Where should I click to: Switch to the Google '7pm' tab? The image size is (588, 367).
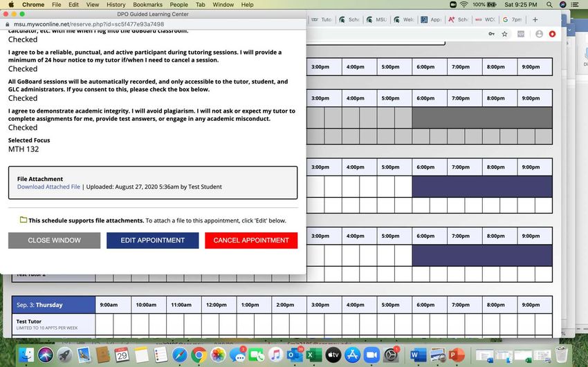513,19
